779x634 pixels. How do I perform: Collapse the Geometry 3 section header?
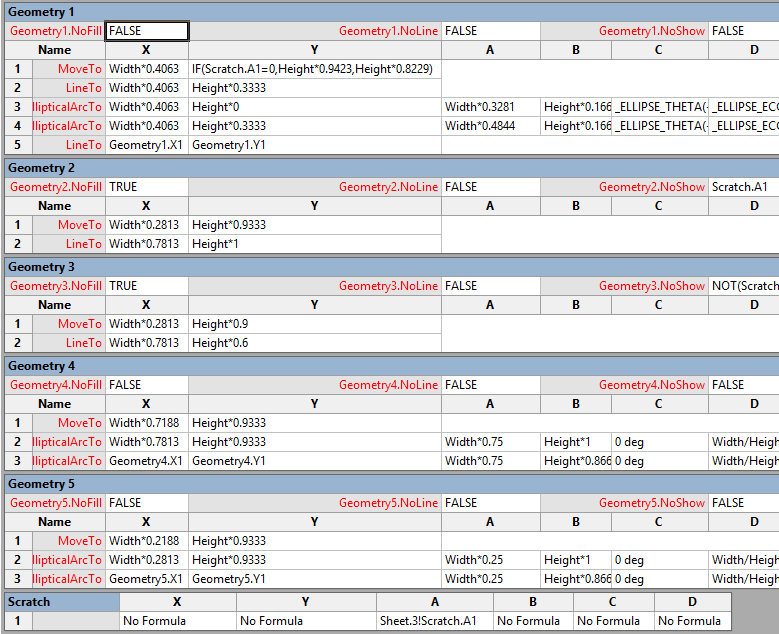pos(40,267)
